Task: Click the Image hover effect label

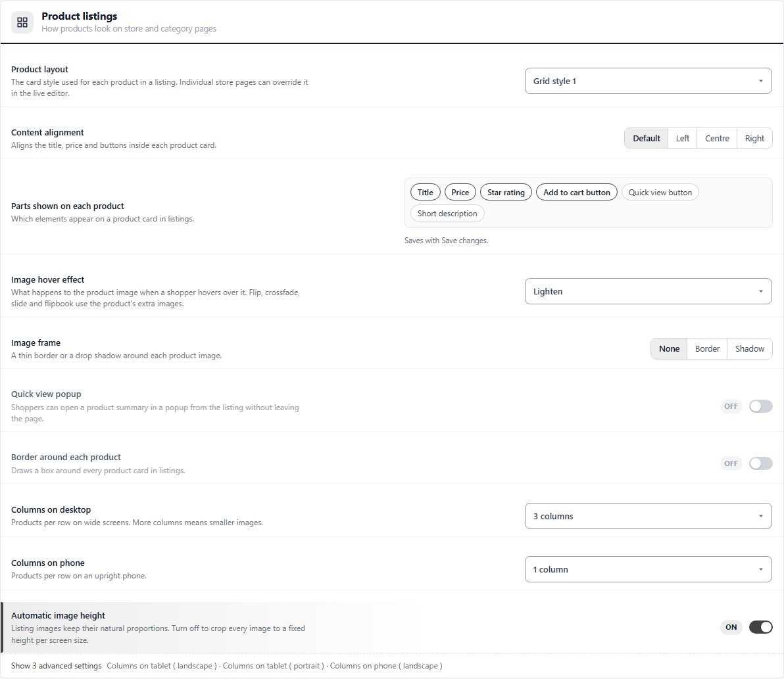Action: click(x=47, y=280)
